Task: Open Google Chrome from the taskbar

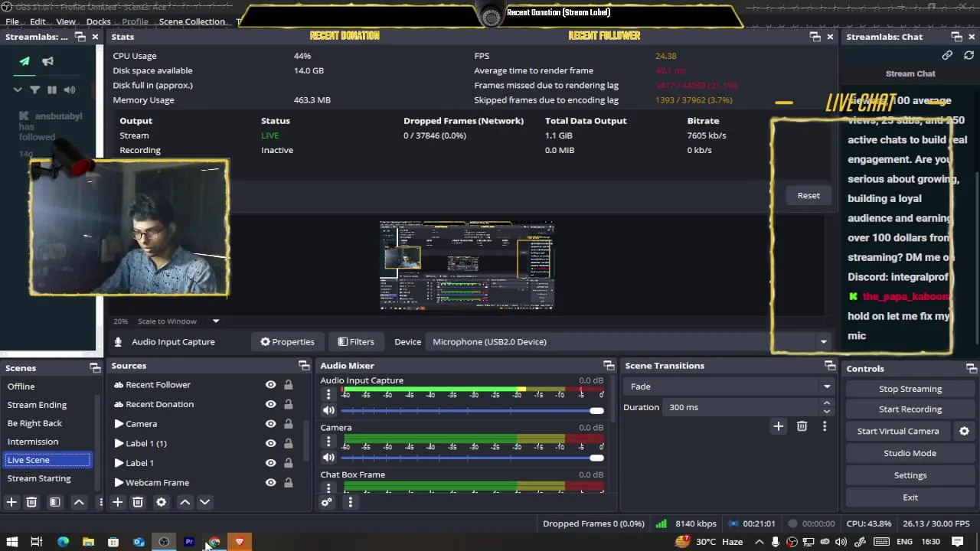Action: point(214,542)
